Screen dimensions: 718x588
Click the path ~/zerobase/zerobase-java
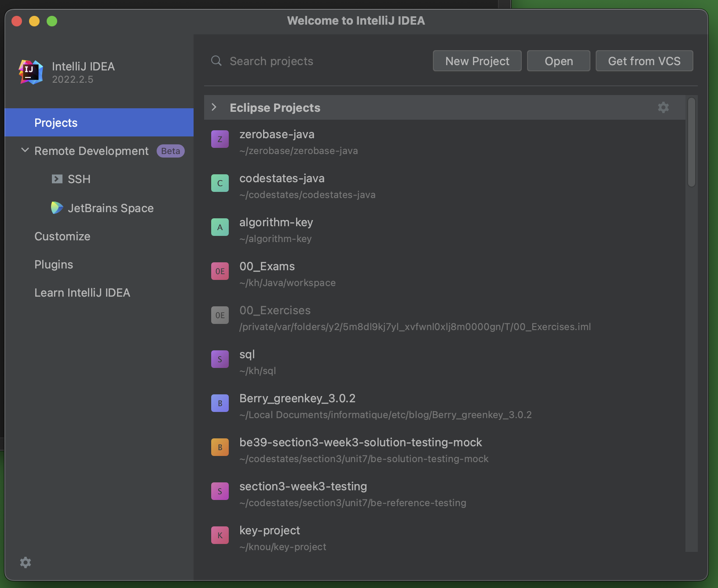pos(299,151)
